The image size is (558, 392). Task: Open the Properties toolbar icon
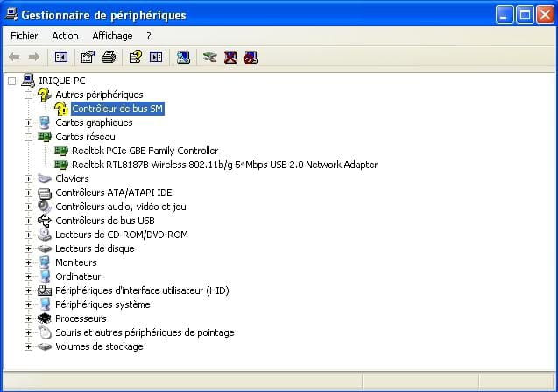click(88, 57)
